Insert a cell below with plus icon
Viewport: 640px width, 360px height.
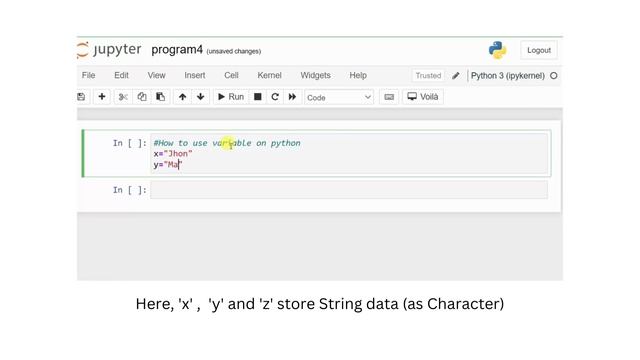click(102, 97)
